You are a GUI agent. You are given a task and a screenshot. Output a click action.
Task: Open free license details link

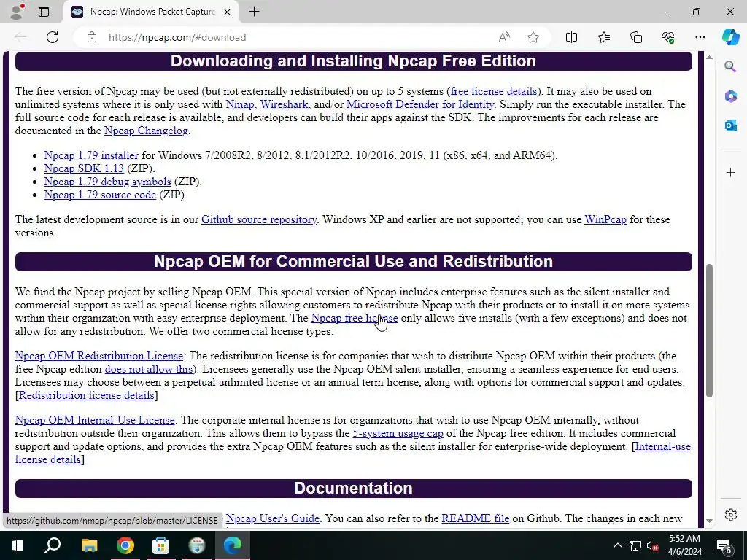point(494,91)
